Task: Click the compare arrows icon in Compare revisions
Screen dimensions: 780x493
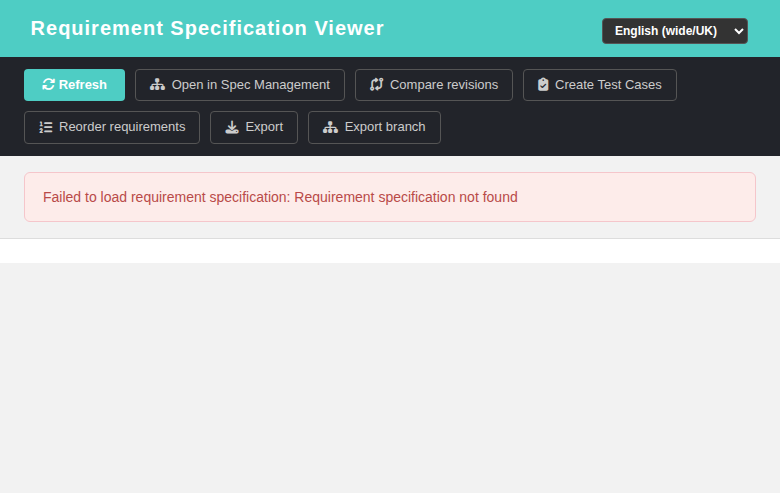Action: (377, 85)
